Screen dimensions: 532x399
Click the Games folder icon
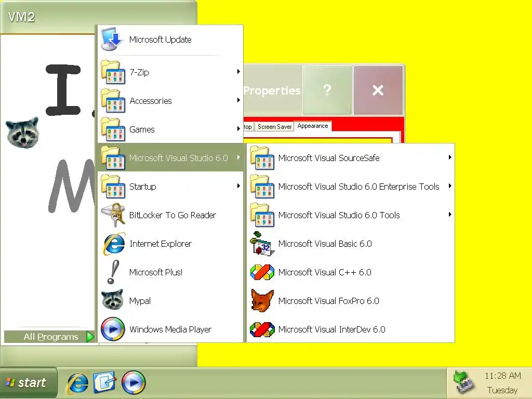113,129
